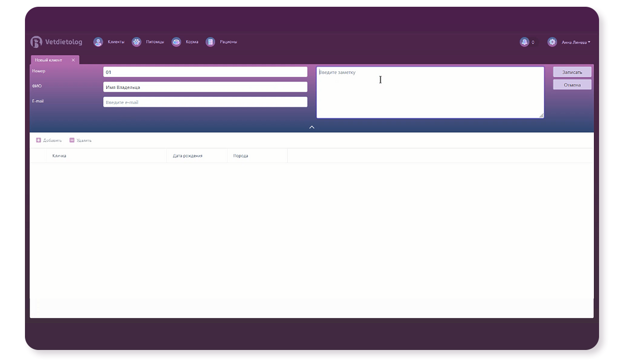The height and width of the screenshot is (364, 624).
Task: Open the Корма food bowl icon
Action: [176, 42]
